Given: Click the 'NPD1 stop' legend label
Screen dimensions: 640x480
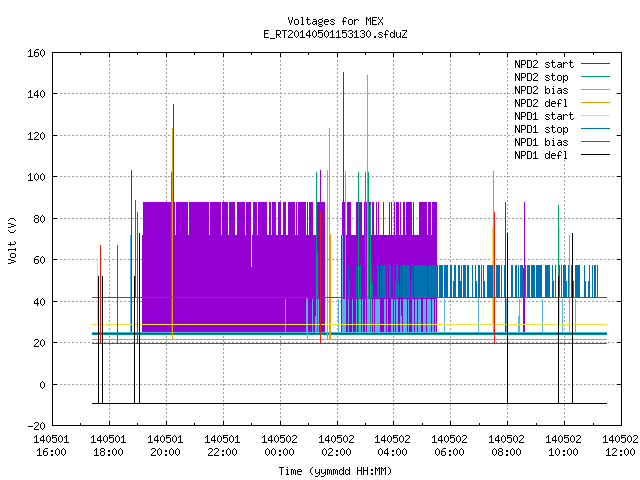Looking at the screenshot, I should (541, 129).
